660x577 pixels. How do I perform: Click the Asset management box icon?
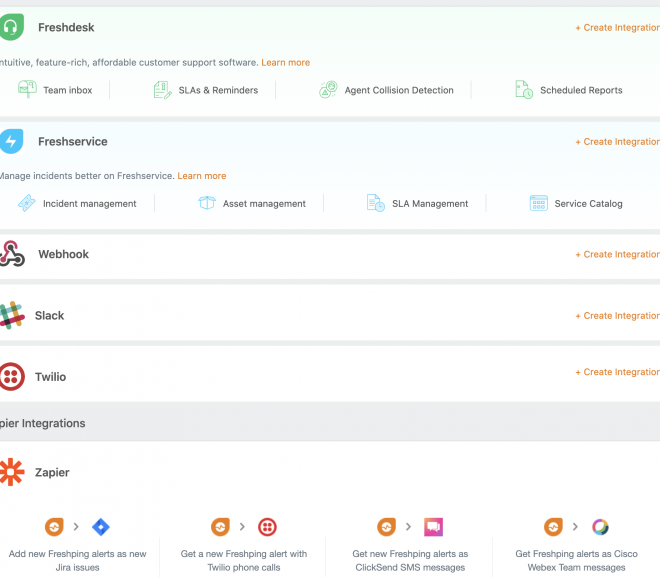[207, 203]
